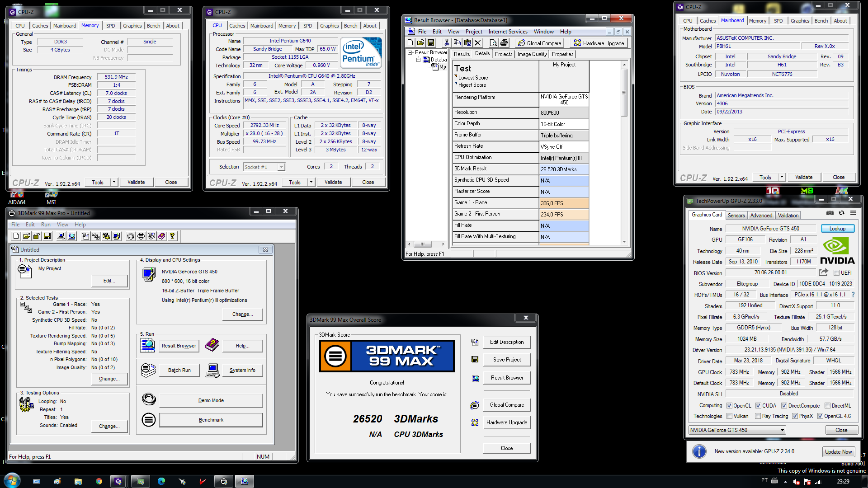Click the BIOS export share icon in GPU-Z
Screen dimensions: 868x488
coord(823,272)
